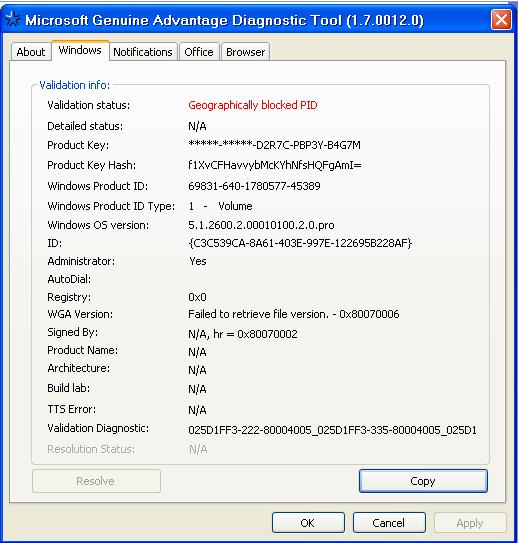Select the 'WGA Version:' label
The width and height of the screenshot is (518, 543).
(x=80, y=314)
